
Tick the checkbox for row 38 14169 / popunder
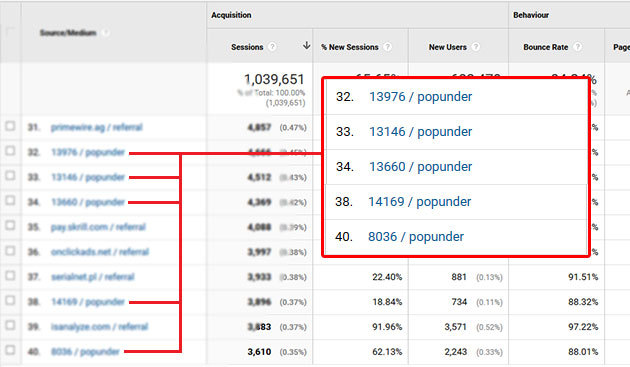(x=10, y=301)
